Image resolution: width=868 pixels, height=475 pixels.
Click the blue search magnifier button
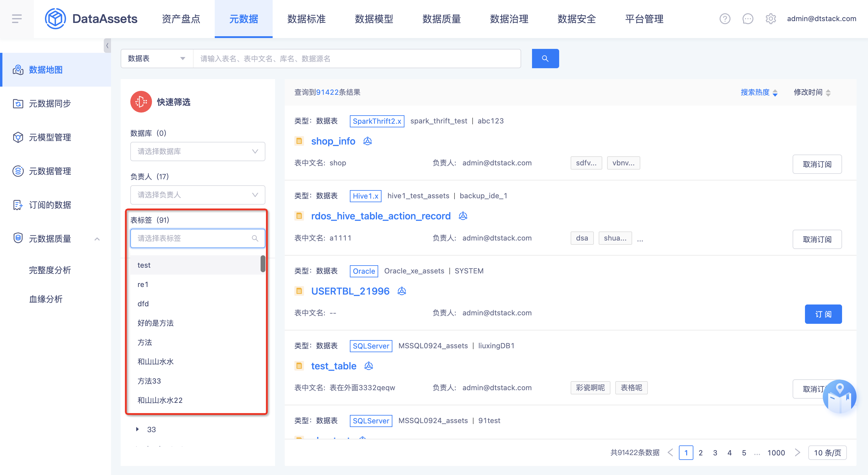[x=545, y=58]
